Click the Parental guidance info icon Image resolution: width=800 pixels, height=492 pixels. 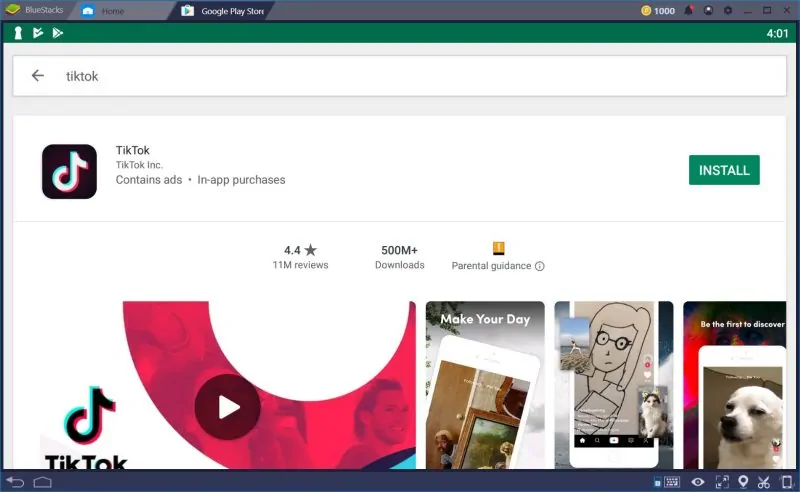540,266
